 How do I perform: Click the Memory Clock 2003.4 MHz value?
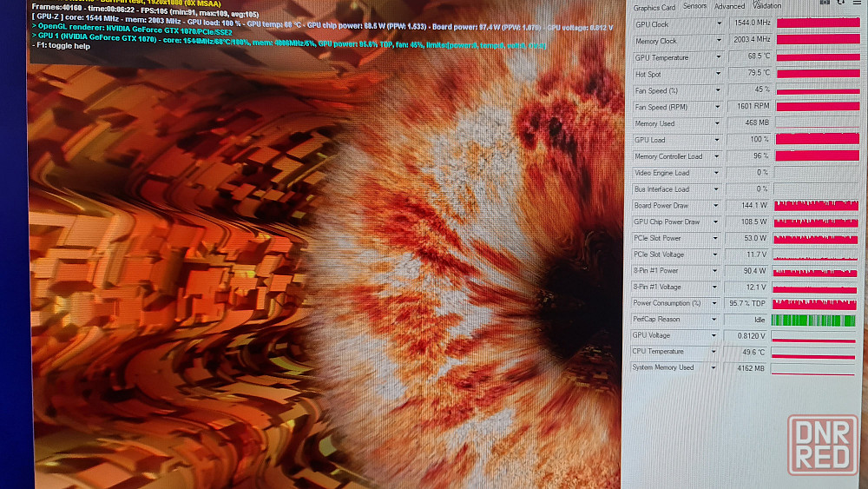click(748, 41)
